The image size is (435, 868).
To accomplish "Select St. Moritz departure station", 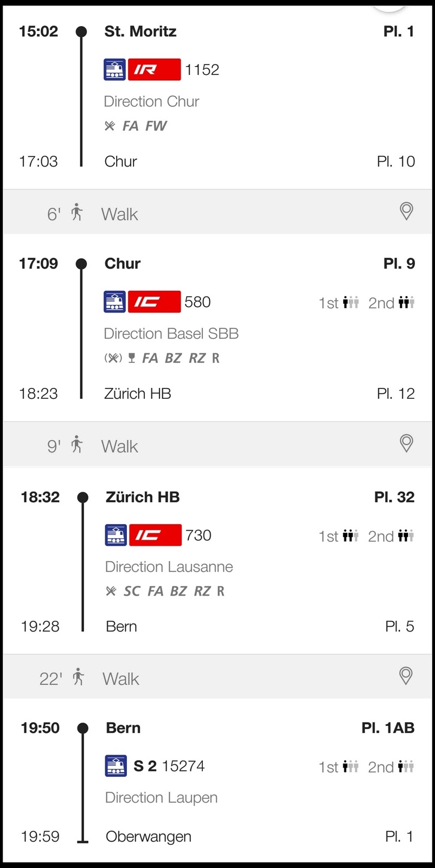I will point(140,31).
